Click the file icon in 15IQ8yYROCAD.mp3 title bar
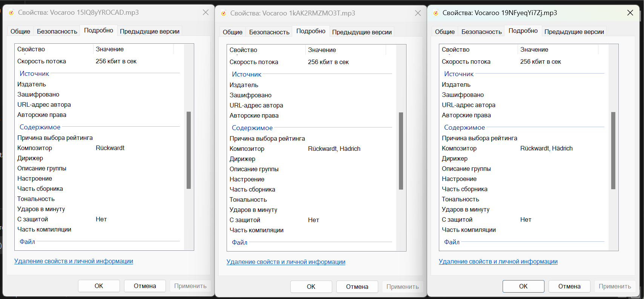Viewport: 644px width, 299px height. tap(11, 12)
